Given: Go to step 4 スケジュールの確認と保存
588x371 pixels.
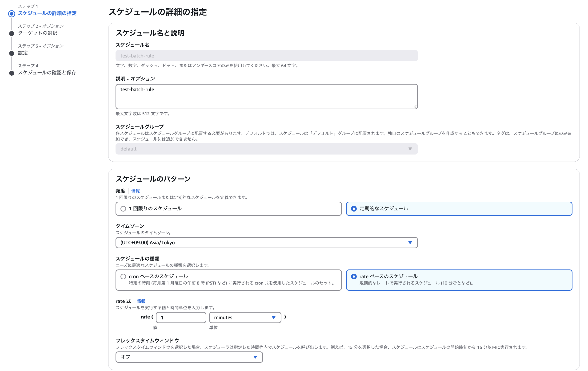Looking at the screenshot, I should [47, 73].
